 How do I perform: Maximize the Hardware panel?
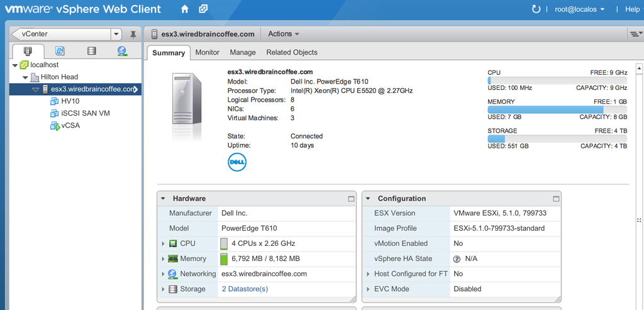[x=351, y=199]
